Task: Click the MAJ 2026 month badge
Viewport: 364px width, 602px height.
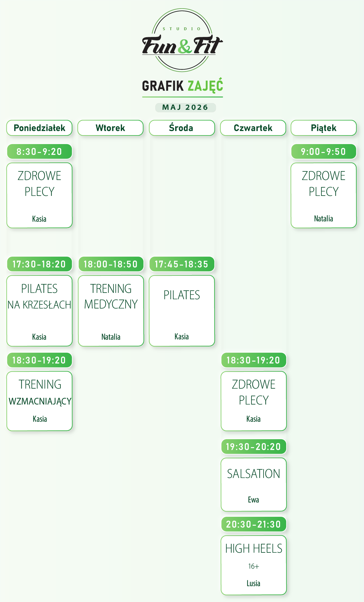Action: [x=185, y=107]
